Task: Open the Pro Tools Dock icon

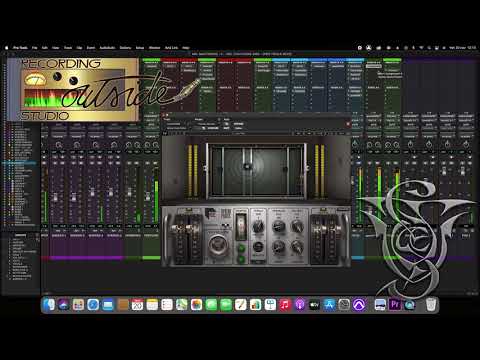Action: tap(359, 305)
